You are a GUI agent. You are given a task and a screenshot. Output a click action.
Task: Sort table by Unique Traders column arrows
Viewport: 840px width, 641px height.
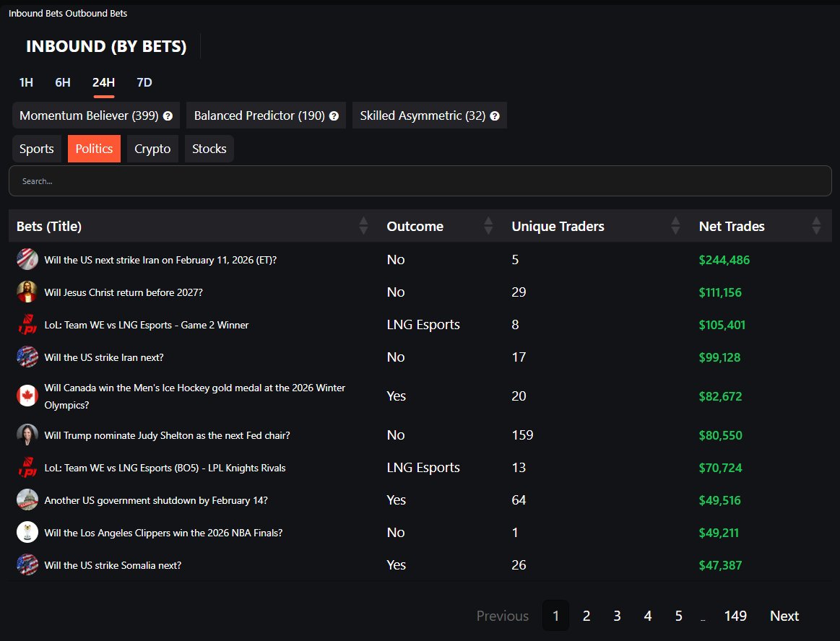675,226
